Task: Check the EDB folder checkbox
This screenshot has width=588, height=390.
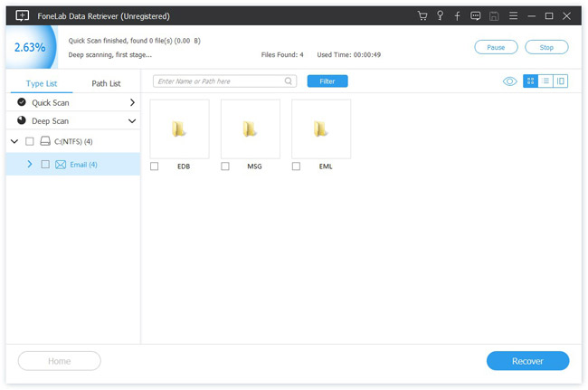Action: (154, 166)
